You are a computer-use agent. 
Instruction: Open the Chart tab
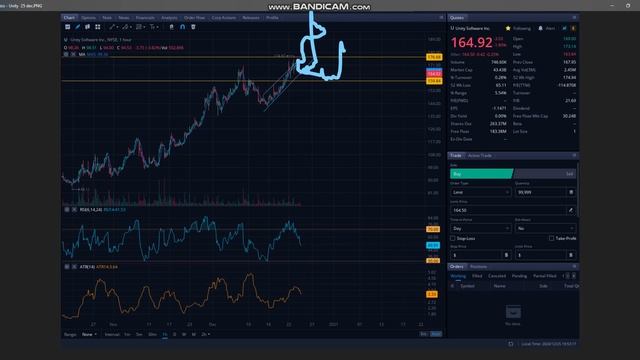click(69, 18)
